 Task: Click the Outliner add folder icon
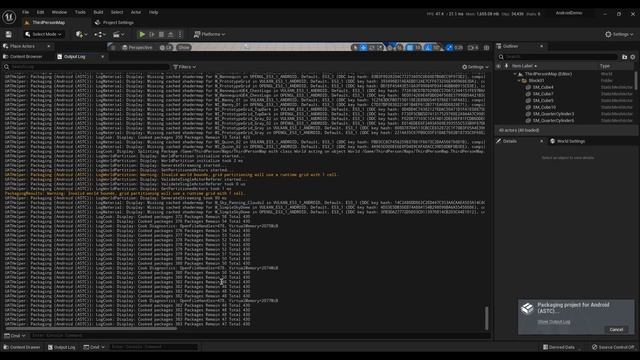point(624,57)
